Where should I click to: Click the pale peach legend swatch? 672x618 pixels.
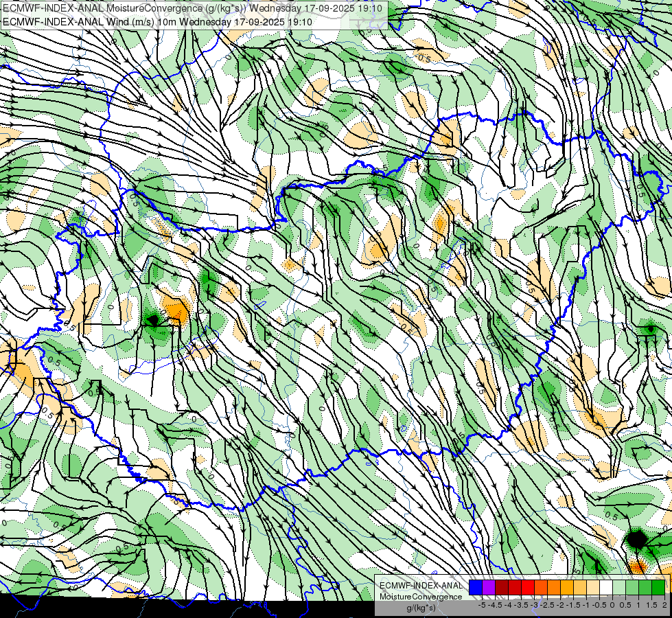(593, 587)
